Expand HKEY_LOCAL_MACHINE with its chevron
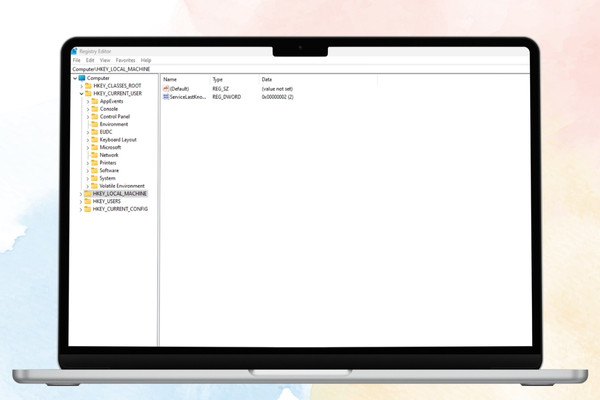The height and width of the screenshot is (400, 600). 81,194
